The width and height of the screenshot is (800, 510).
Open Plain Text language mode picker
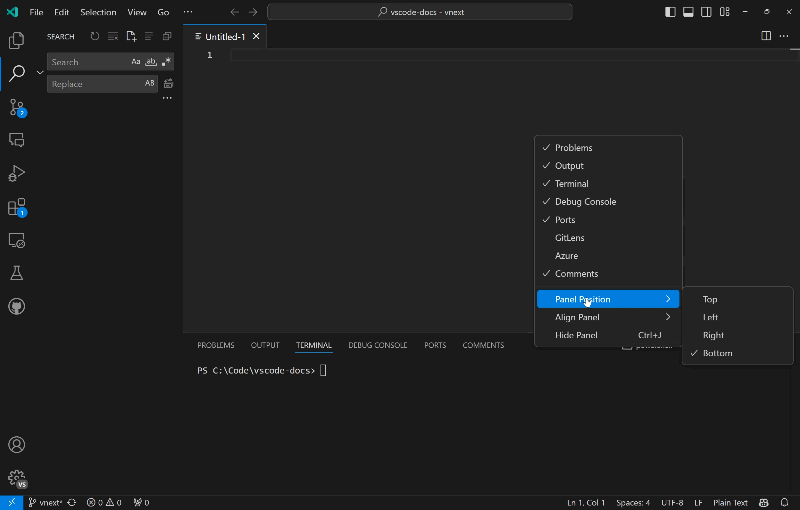click(729, 502)
